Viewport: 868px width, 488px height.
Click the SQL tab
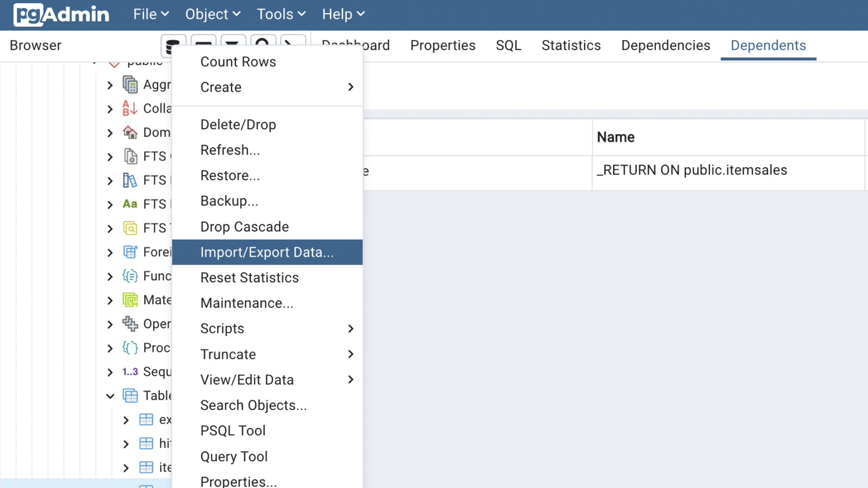(x=508, y=45)
